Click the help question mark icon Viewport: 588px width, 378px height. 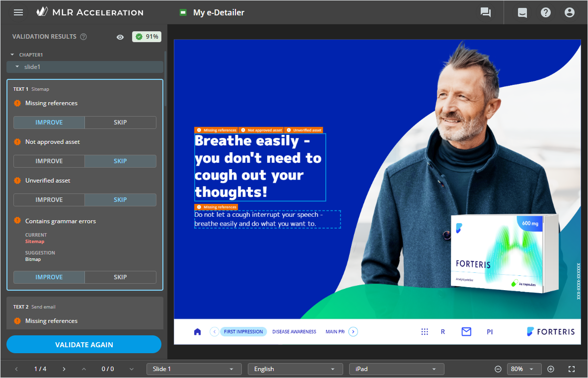[546, 12]
